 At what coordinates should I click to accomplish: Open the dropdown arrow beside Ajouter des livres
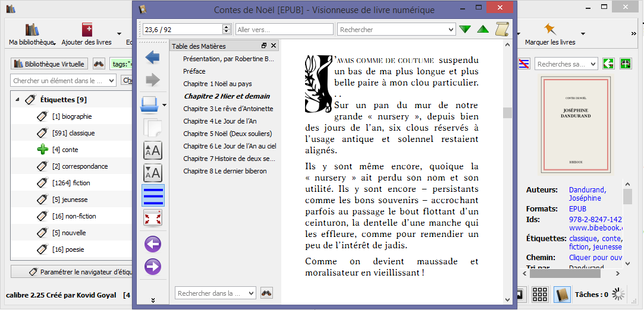[x=119, y=34]
